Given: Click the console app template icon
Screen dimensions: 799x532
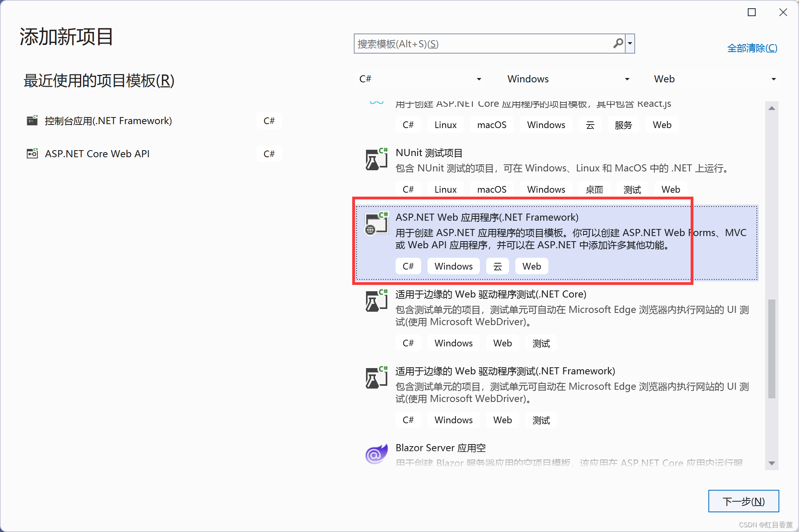Looking at the screenshot, I should click(32, 121).
